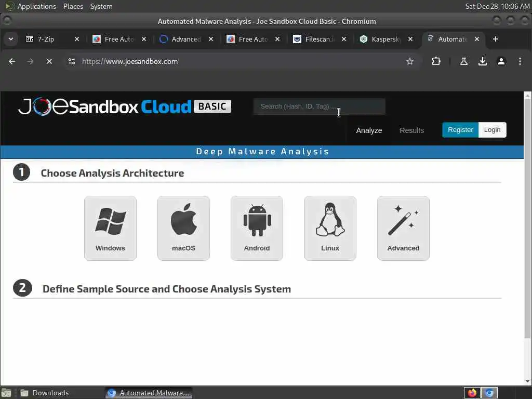Close the Kaspersky tab
Viewport: 532px width, 399px height.
point(410,39)
